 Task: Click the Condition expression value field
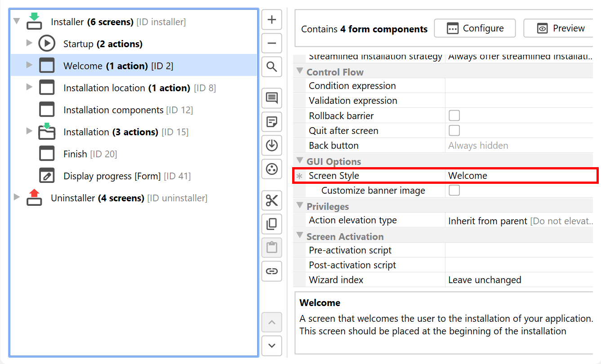517,86
